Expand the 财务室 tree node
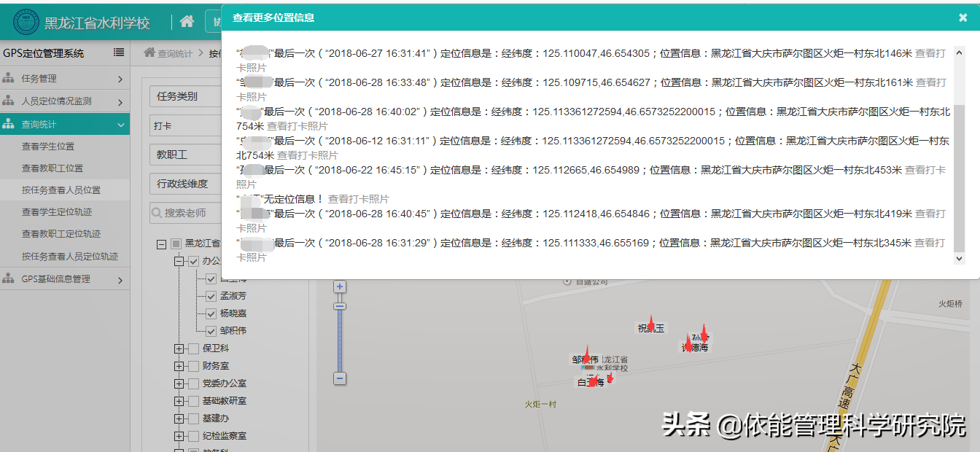 (179, 366)
